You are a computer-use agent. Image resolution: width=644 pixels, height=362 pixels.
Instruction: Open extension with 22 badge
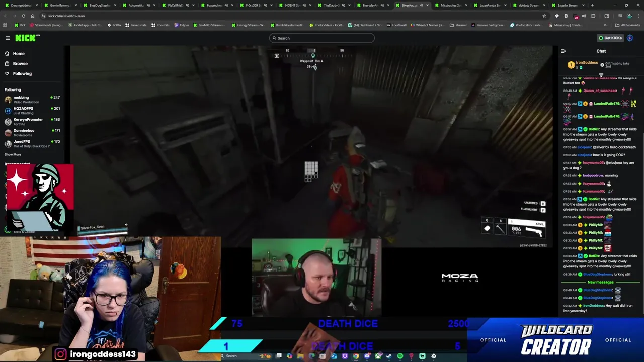pos(576,16)
